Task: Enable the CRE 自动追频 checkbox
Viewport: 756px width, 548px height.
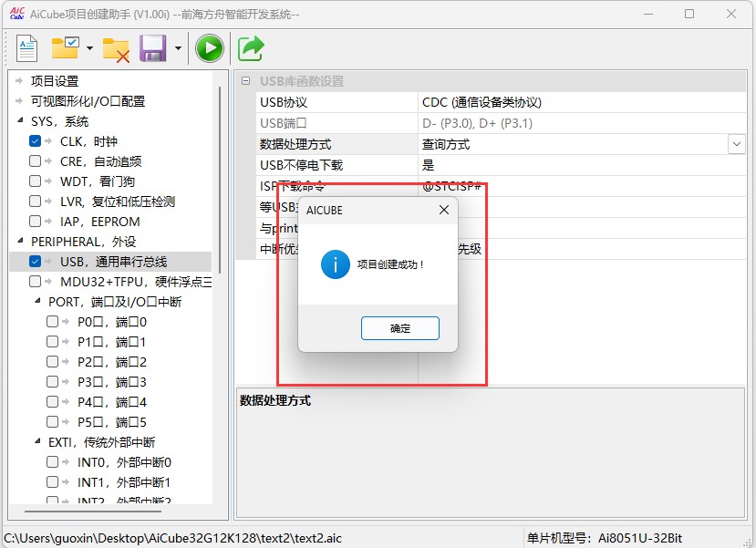Action: click(x=36, y=161)
